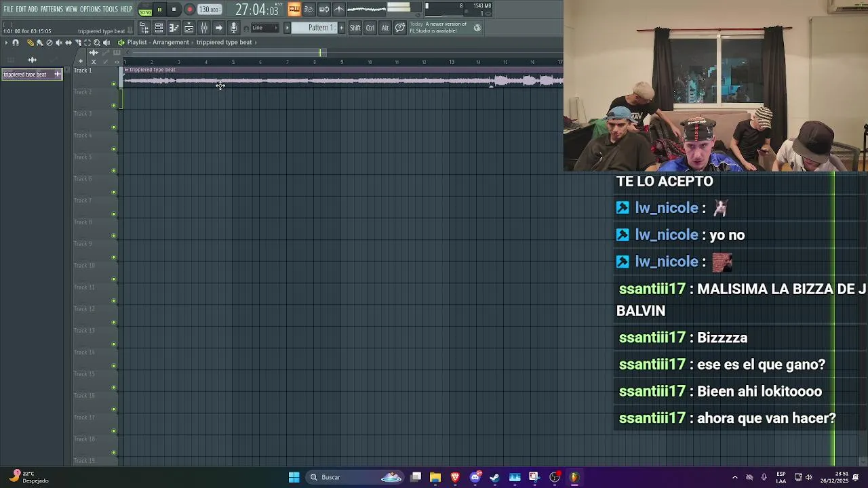Viewport: 868px width, 488px height.
Task: Mute Track 1 with its green dot
Action: tap(114, 84)
